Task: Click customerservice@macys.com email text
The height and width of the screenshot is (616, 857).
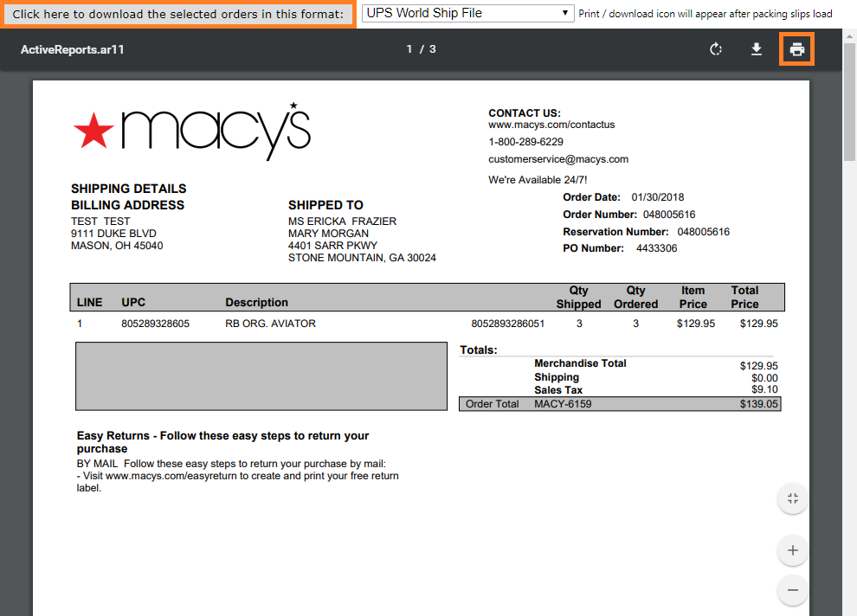Action: pos(558,159)
